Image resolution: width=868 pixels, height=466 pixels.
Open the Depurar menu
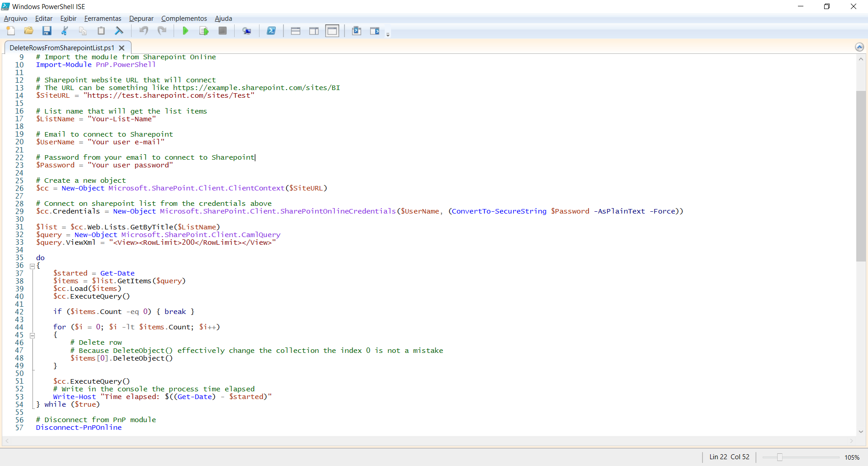[141, 18]
